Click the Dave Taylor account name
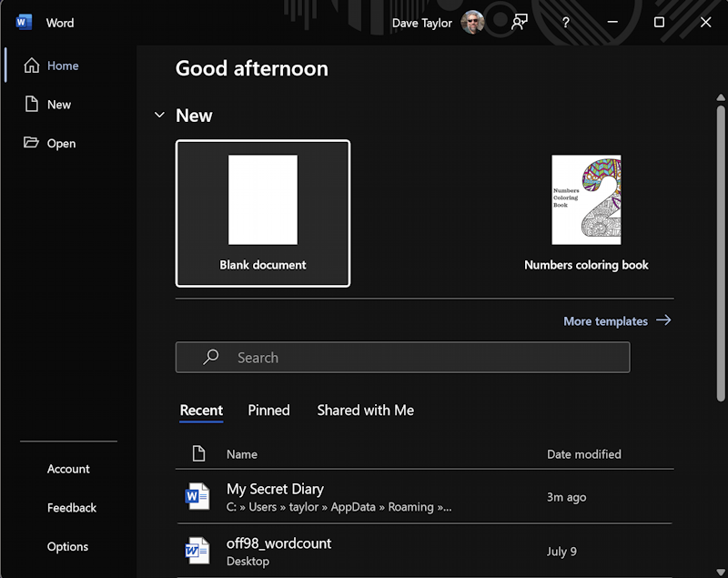Screen dimensions: 728x578 421,23
